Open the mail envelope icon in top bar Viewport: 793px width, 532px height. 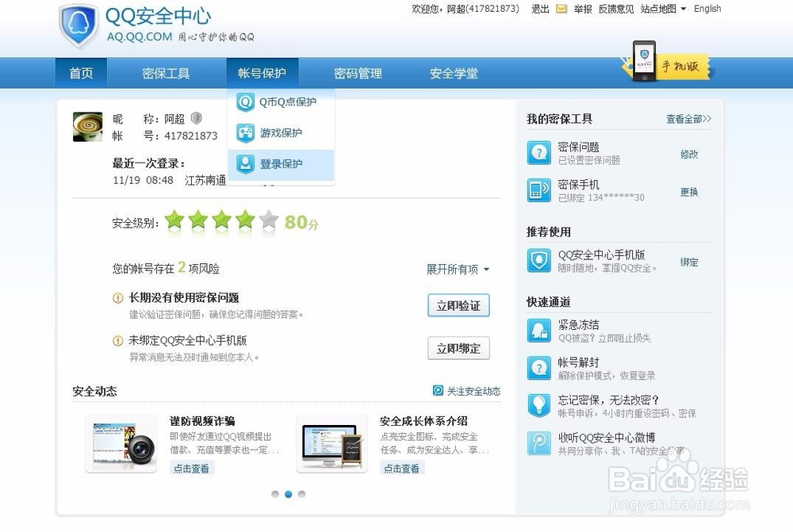(x=561, y=9)
